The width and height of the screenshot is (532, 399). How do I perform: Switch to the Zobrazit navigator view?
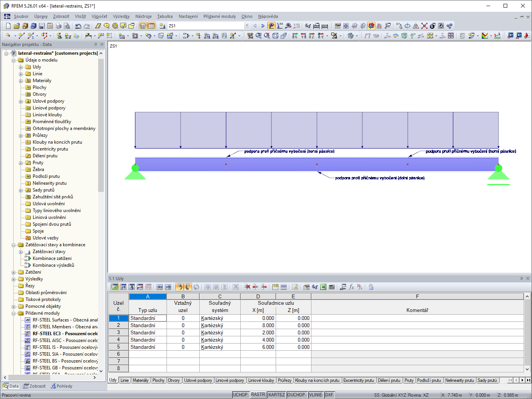(x=35, y=386)
